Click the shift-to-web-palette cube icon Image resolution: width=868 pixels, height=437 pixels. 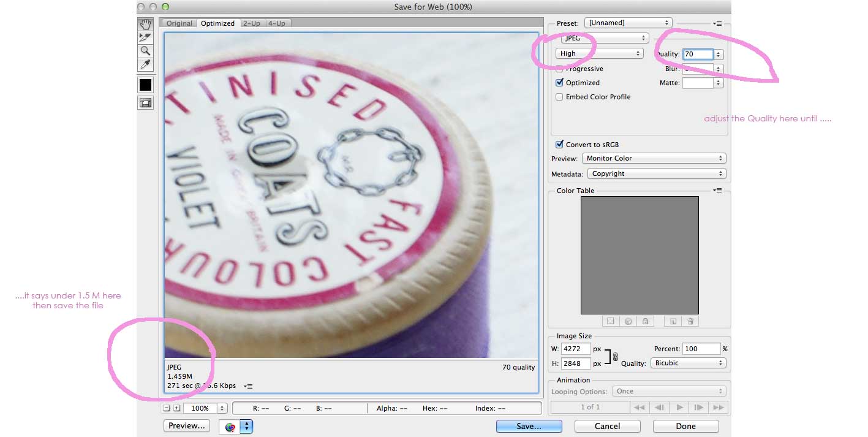pos(628,321)
